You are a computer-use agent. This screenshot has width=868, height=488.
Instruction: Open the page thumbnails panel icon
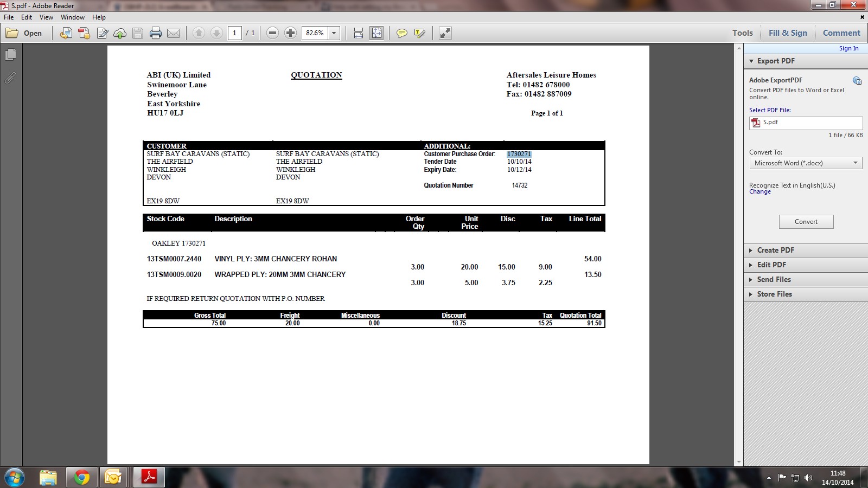(10, 55)
